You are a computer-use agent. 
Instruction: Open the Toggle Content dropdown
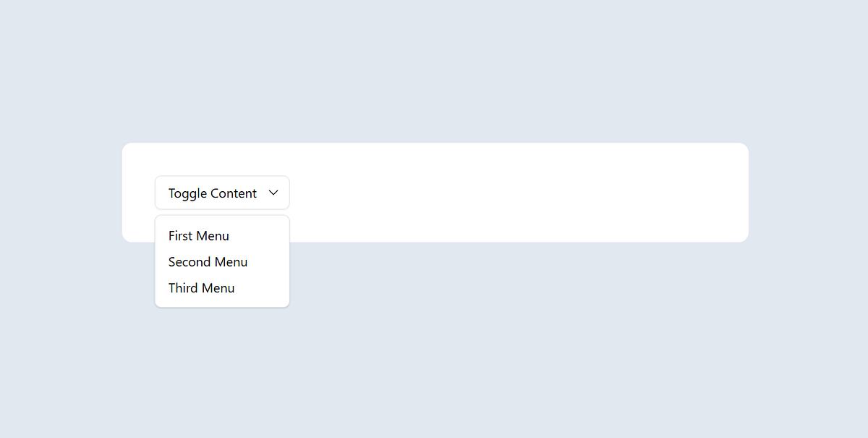point(221,193)
